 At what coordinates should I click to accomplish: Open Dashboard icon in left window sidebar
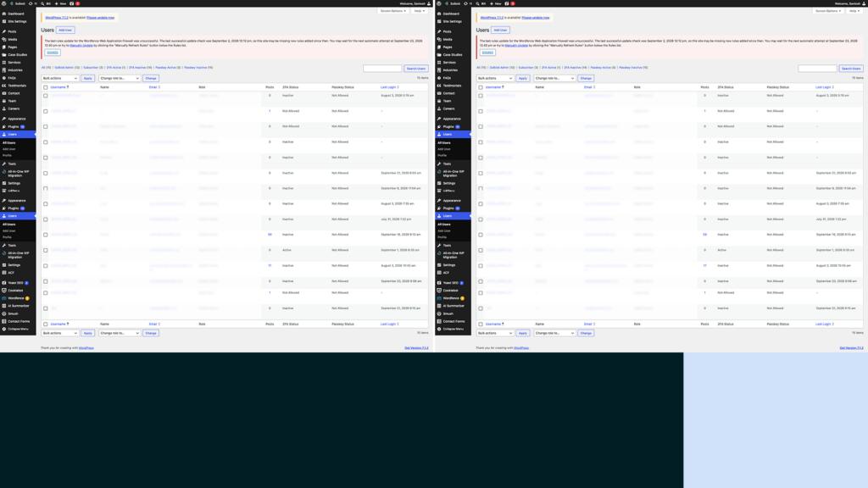(4, 14)
